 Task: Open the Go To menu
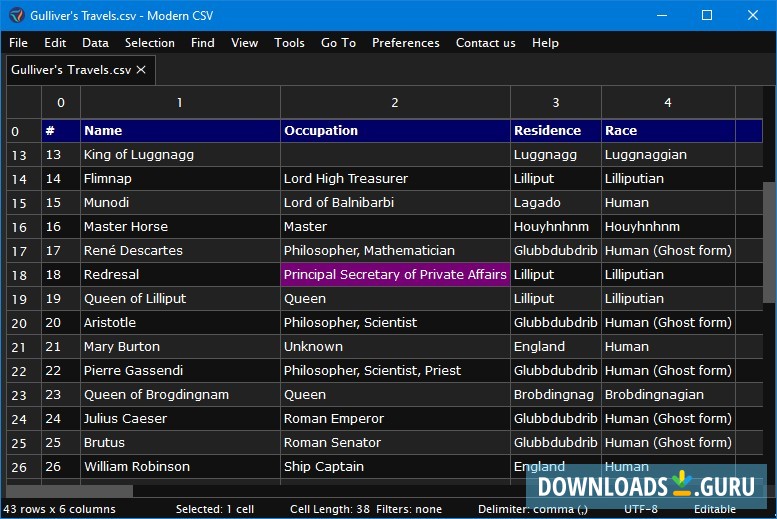[338, 43]
